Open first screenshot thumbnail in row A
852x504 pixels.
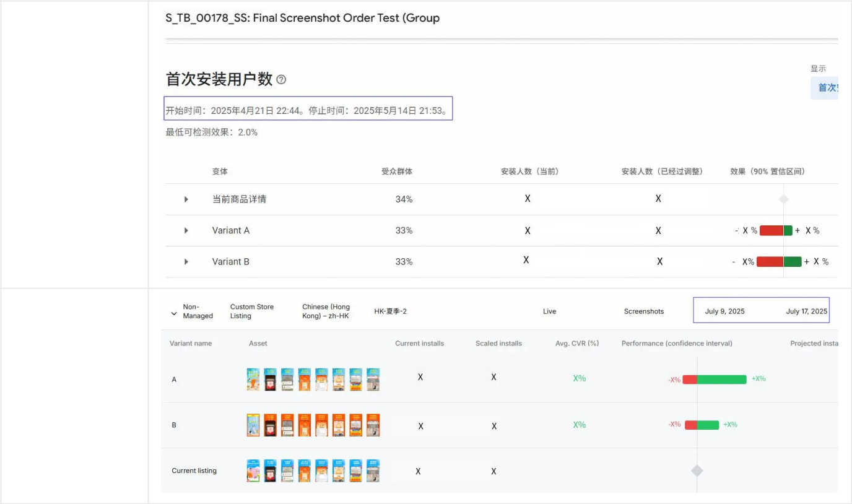tap(253, 380)
